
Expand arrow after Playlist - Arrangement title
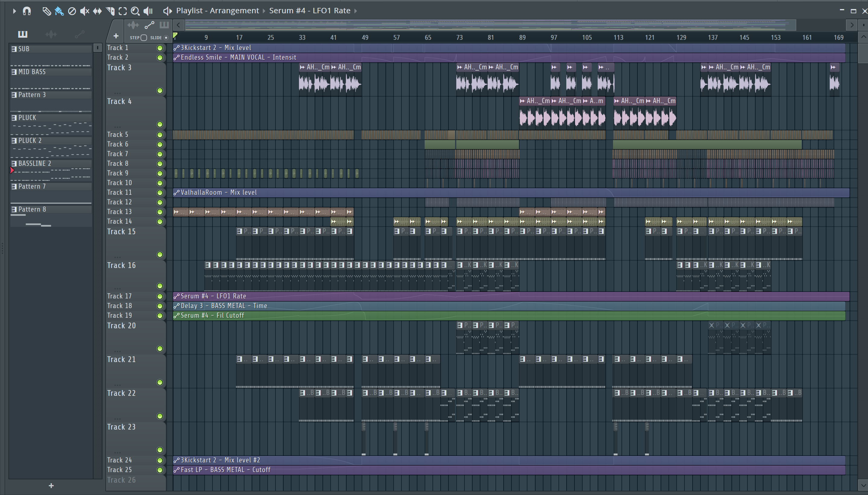click(264, 11)
